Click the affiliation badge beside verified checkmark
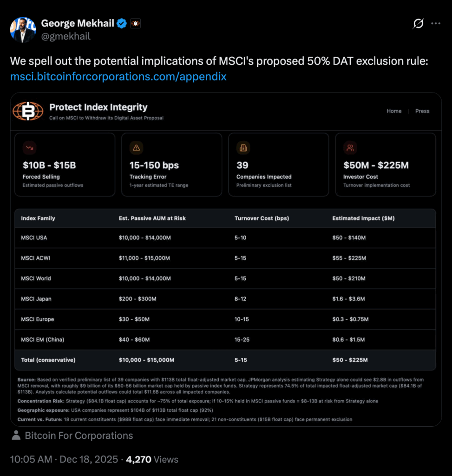Viewport: 452px width, 476px height. click(x=135, y=23)
